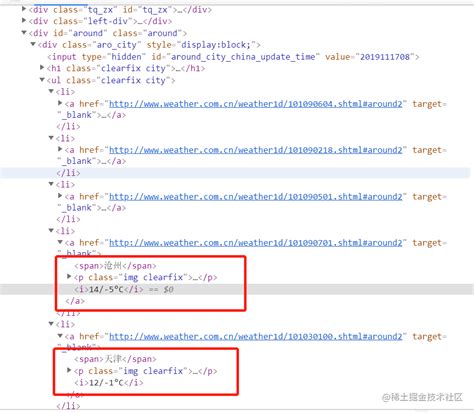The image size is (474, 413).
Task: Expand the left-div node arrow
Action: 24,21
